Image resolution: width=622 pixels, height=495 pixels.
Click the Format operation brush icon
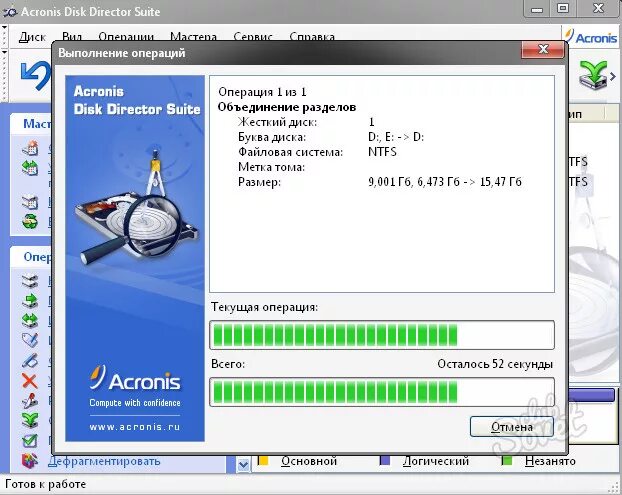point(30,360)
